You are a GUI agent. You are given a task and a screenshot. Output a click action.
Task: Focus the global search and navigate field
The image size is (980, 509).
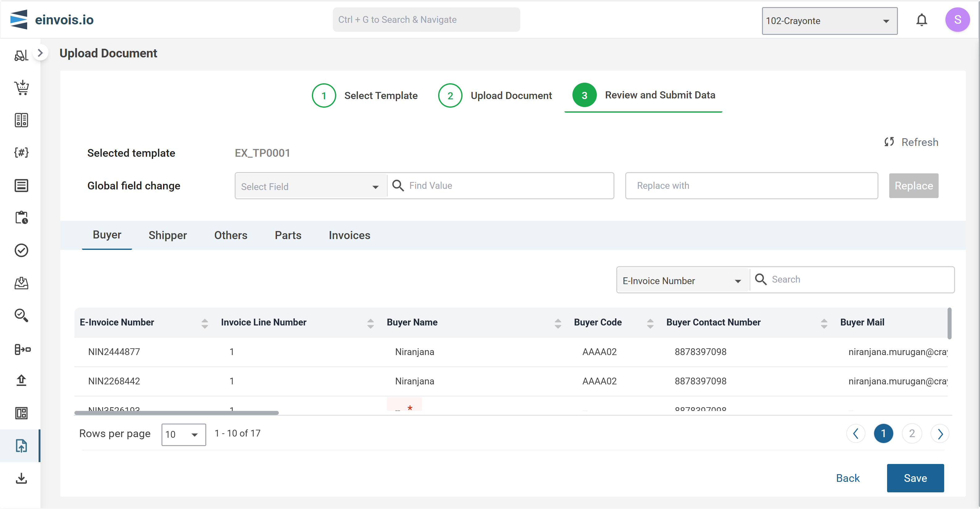coord(426,19)
